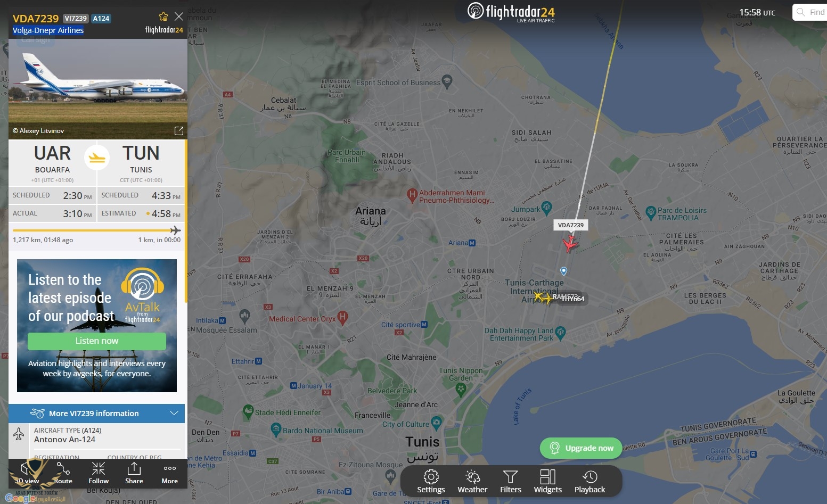Follow the selected aircraft
This screenshot has height=504, width=827.
coord(99,473)
